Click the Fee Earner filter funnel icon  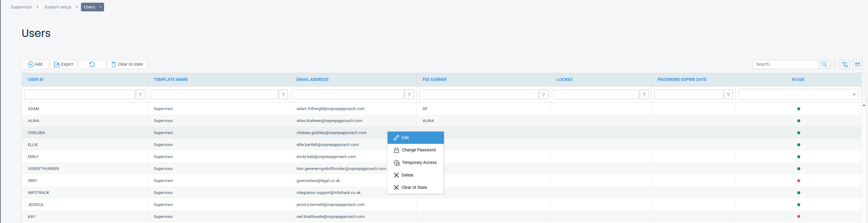(543, 95)
